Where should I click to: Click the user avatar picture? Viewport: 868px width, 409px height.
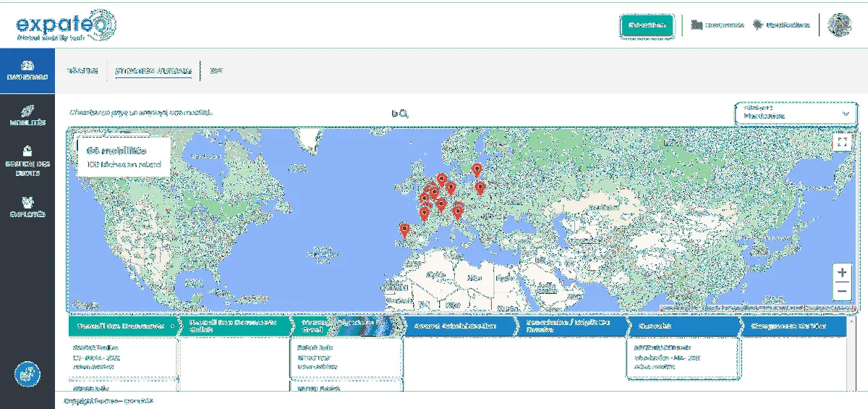click(x=840, y=25)
